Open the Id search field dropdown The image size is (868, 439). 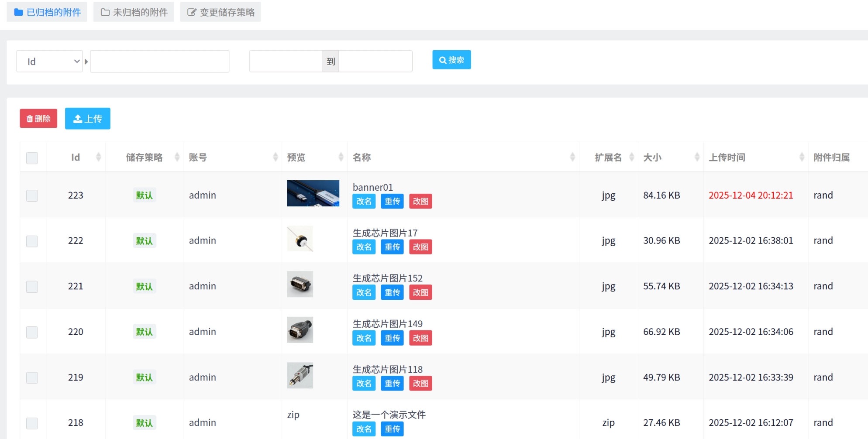(x=49, y=62)
